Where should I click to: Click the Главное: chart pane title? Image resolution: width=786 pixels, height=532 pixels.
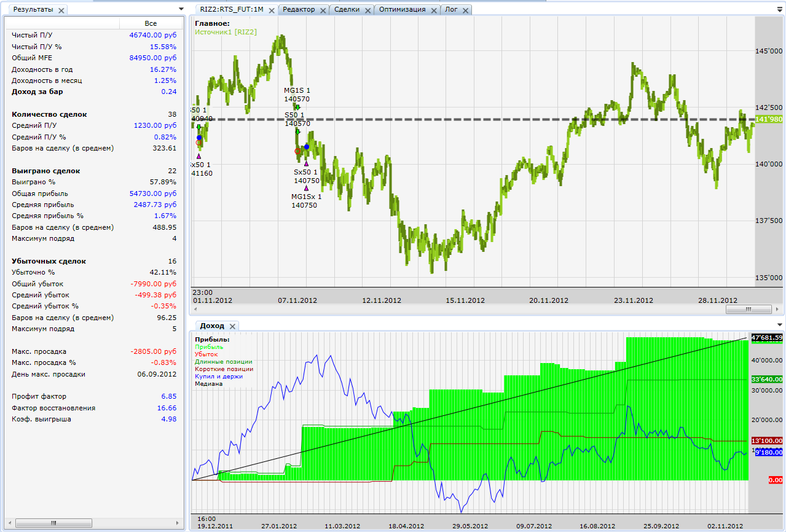point(212,23)
